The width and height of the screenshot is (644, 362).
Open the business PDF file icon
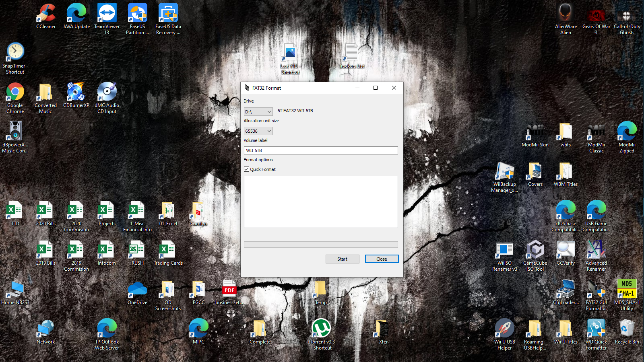click(229, 289)
